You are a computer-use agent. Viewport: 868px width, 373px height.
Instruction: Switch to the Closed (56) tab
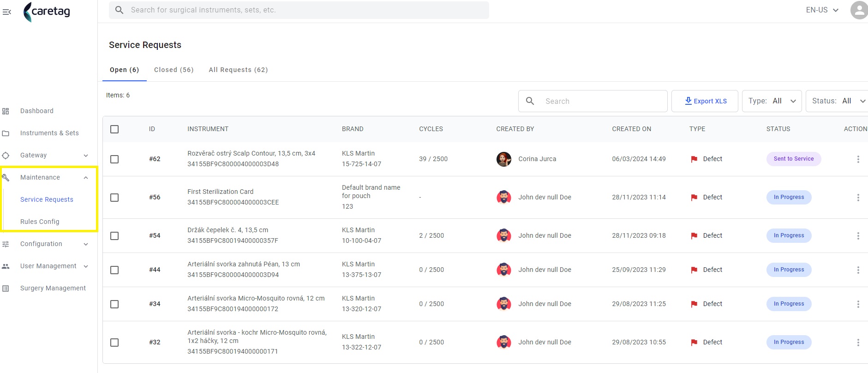174,70
